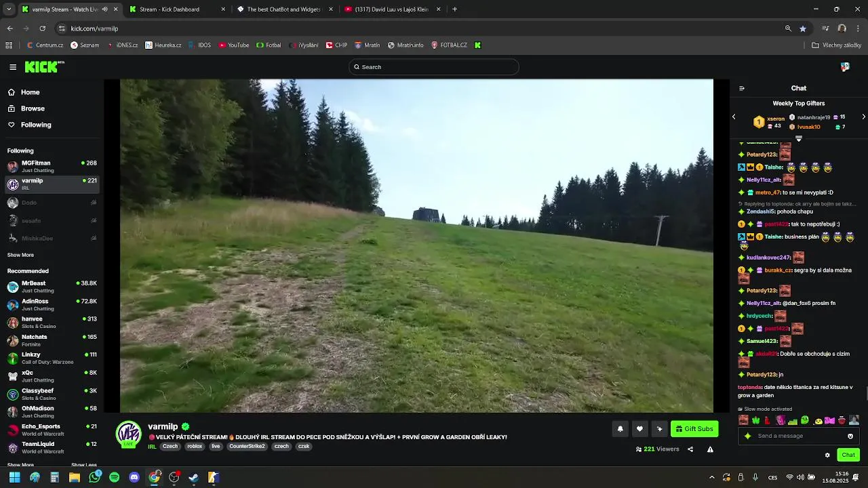Open user avatar menu in Kick header
Screen dimensions: 868x488
coord(845,67)
